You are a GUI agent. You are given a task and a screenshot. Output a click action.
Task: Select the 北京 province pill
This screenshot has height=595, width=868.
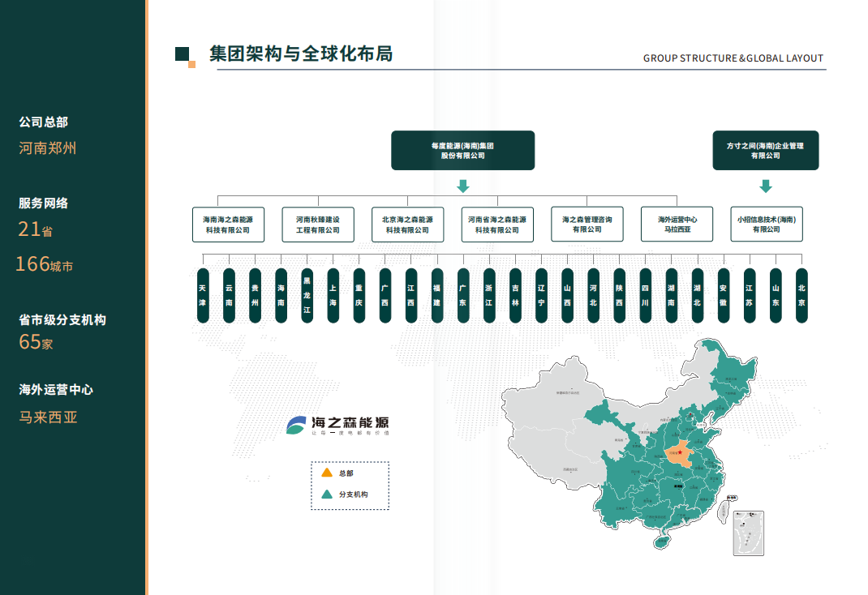click(x=801, y=295)
